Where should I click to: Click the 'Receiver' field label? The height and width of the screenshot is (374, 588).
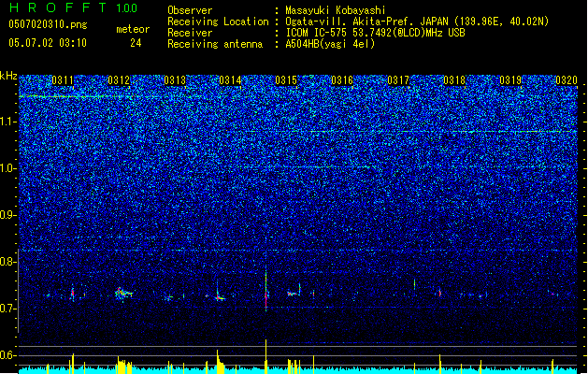190,33
